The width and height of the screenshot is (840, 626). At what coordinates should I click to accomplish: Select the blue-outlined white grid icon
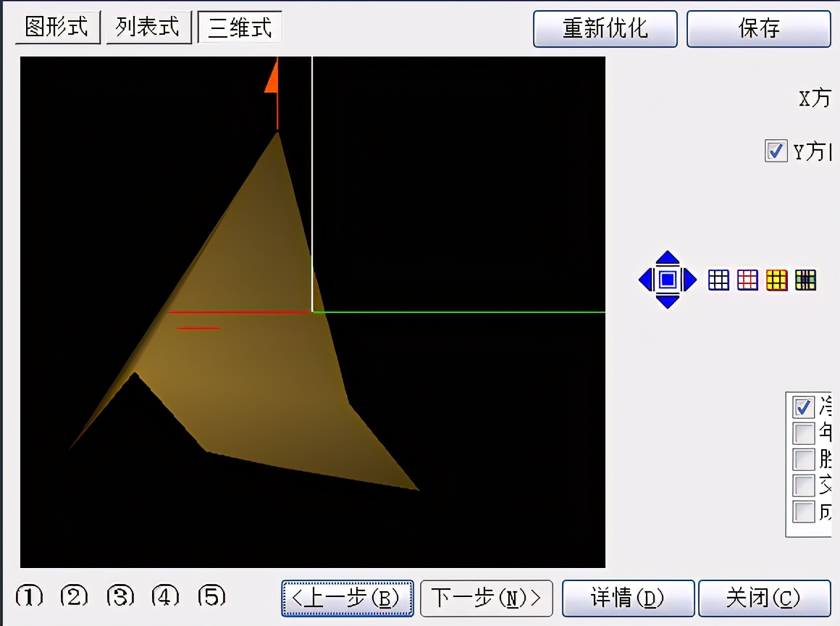click(x=718, y=280)
